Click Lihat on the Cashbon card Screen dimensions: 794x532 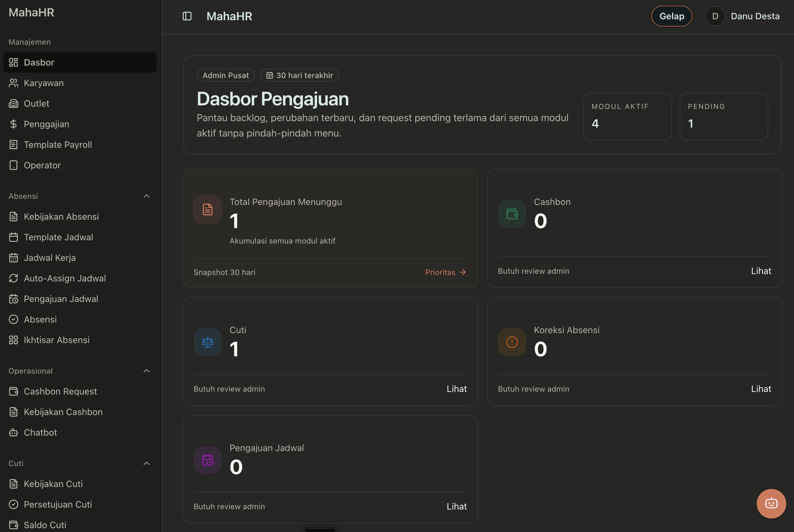pyautogui.click(x=761, y=271)
